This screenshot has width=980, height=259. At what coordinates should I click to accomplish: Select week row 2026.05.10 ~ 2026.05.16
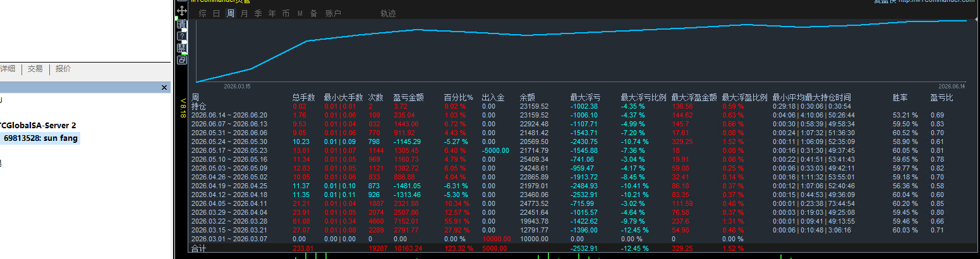[x=229, y=159]
